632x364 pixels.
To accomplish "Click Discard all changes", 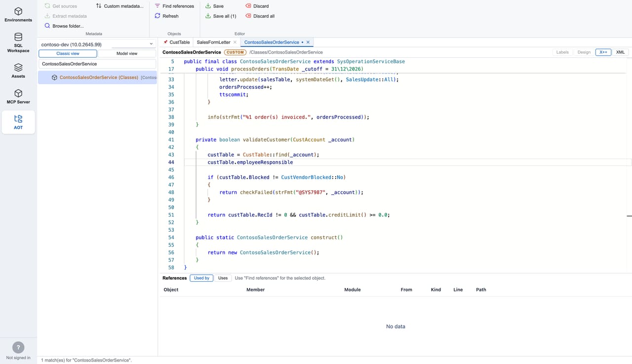I will 260,16.
